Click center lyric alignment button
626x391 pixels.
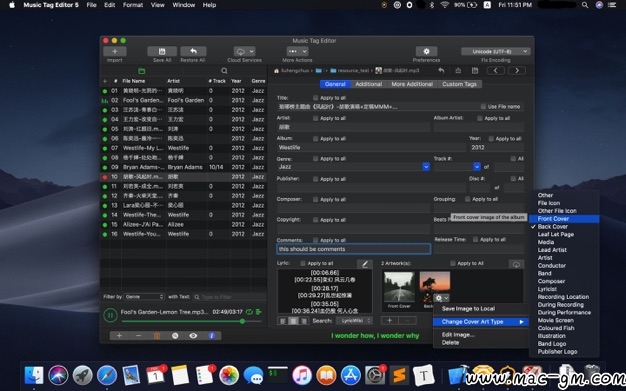[293, 321]
